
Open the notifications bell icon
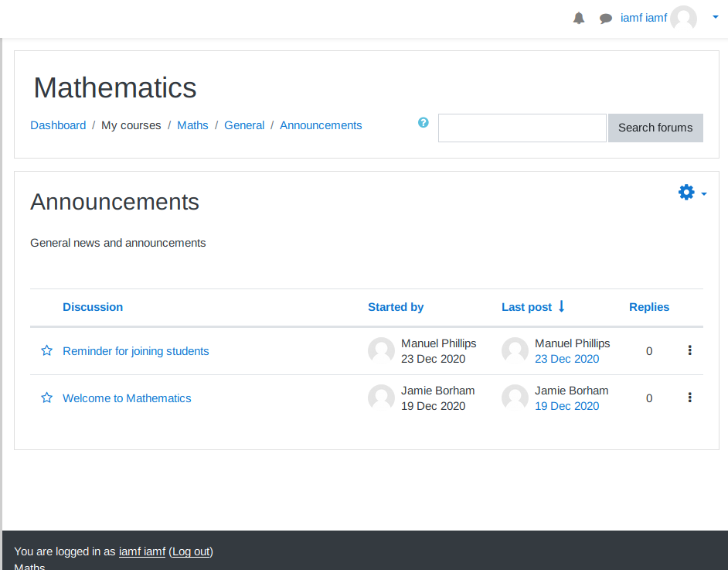click(579, 18)
